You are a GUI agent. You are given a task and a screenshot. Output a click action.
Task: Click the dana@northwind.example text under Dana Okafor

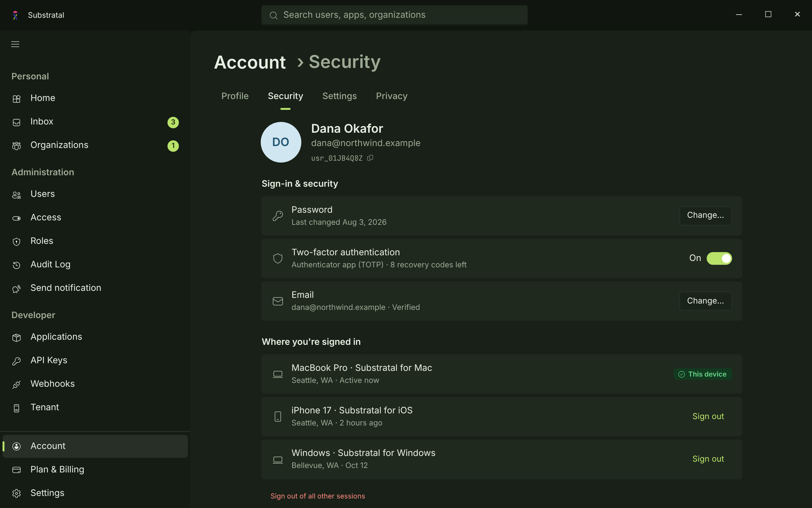pos(365,143)
